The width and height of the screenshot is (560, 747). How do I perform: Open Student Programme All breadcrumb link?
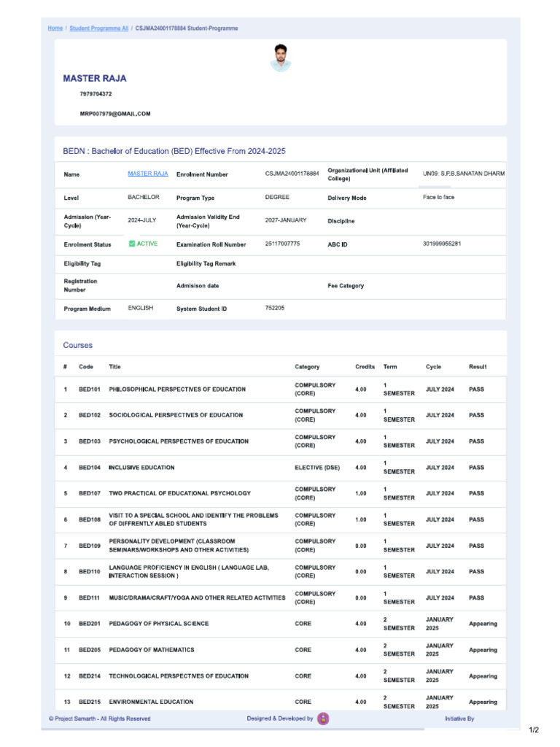[98, 28]
